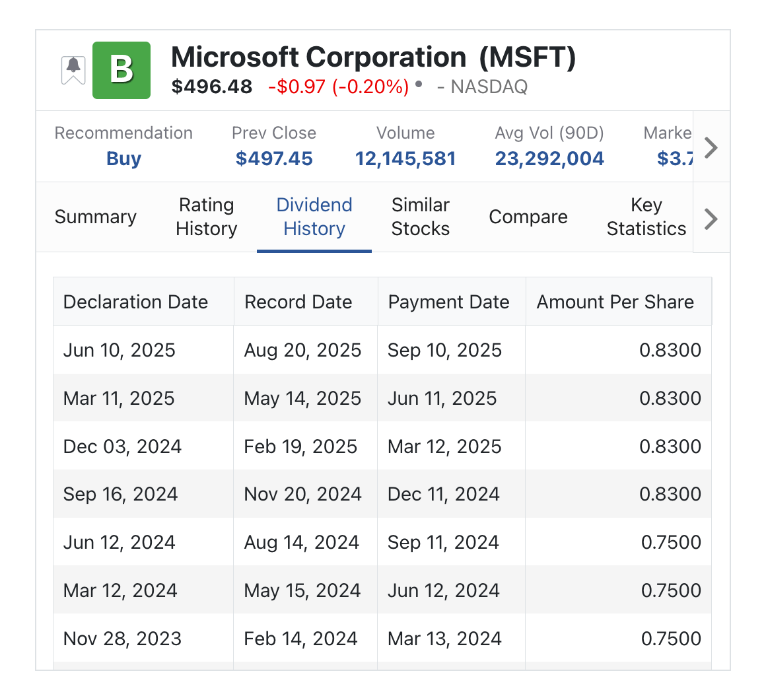This screenshot has width=766, height=700.
Task: Click the Avg Vol value 23,292,004
Action: [549, 159]
